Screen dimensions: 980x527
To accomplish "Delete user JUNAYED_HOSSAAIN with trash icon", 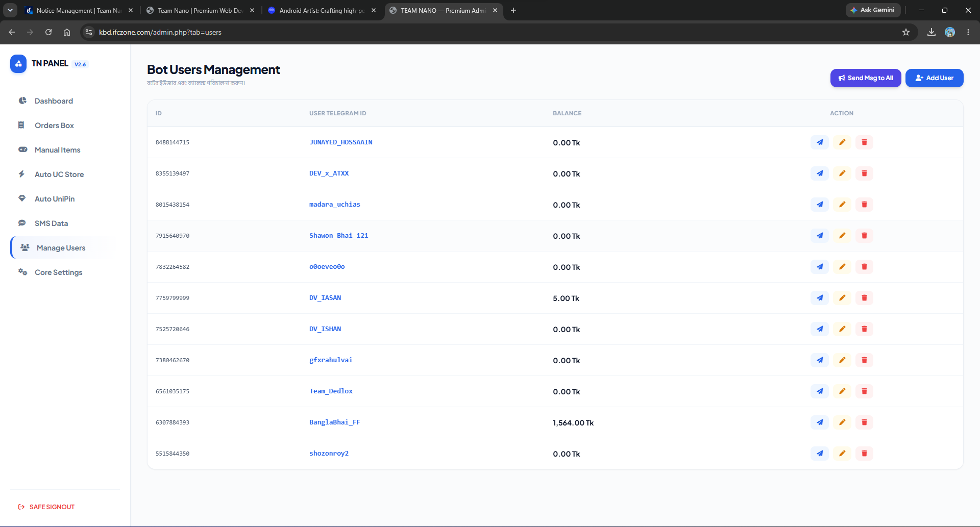I will tap(864, 142).
